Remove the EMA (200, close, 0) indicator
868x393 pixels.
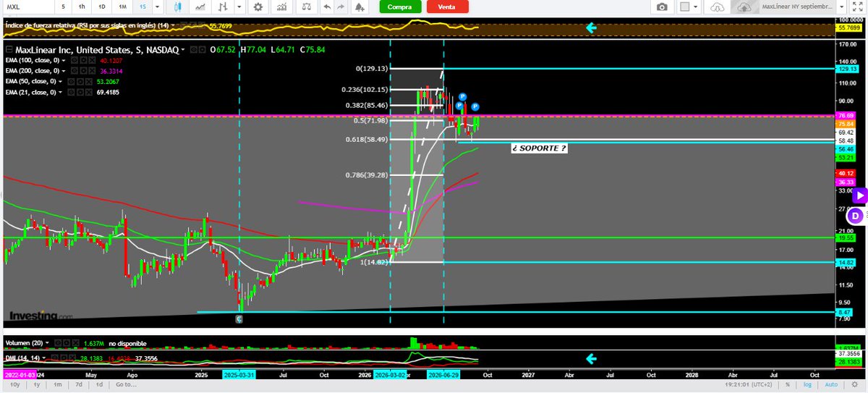(x=93, y=71)
